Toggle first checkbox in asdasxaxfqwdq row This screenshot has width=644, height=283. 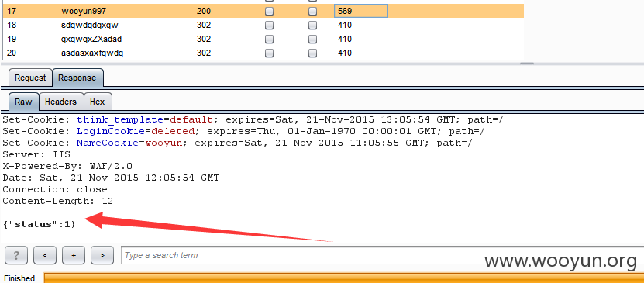click(269, 53)
